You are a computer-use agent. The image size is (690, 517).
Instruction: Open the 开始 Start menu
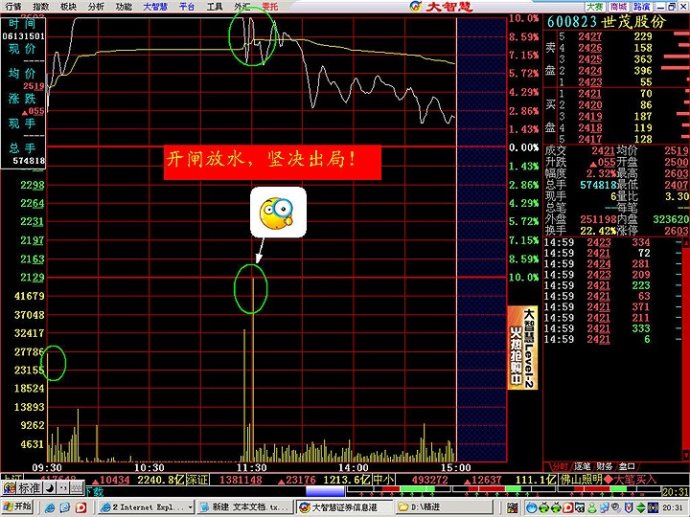(x=18, y=507)
